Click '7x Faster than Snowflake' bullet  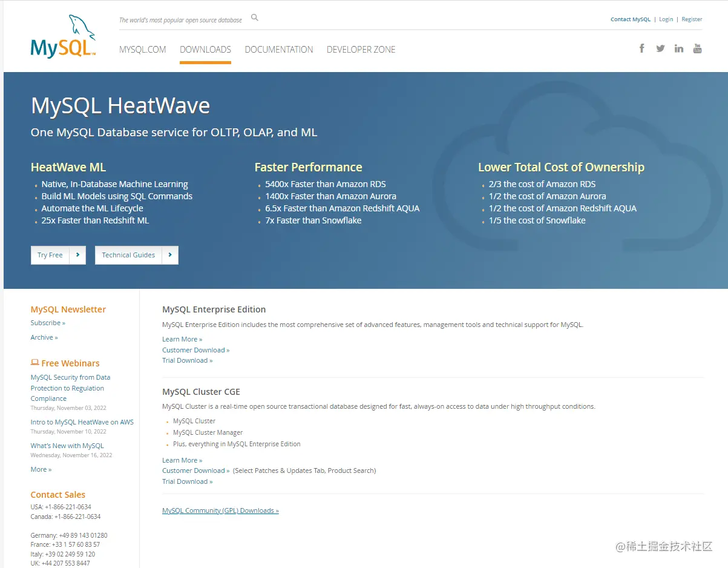(313, 220)
